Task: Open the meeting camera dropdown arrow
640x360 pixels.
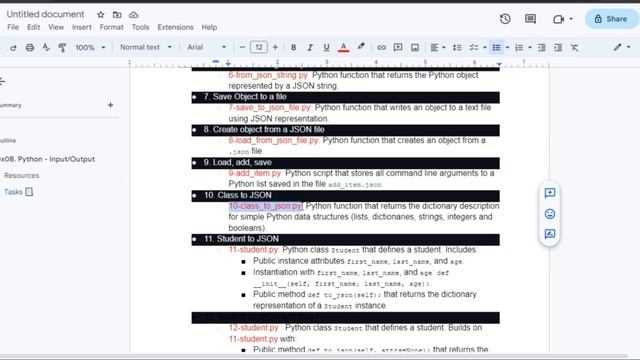Action: tap(571, 19)
